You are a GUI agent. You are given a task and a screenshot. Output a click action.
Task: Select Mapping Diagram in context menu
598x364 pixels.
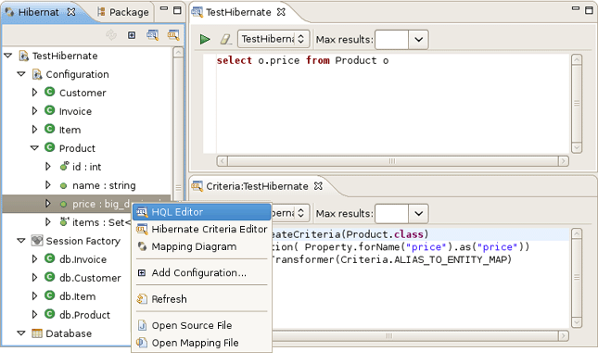pos(202,246)
